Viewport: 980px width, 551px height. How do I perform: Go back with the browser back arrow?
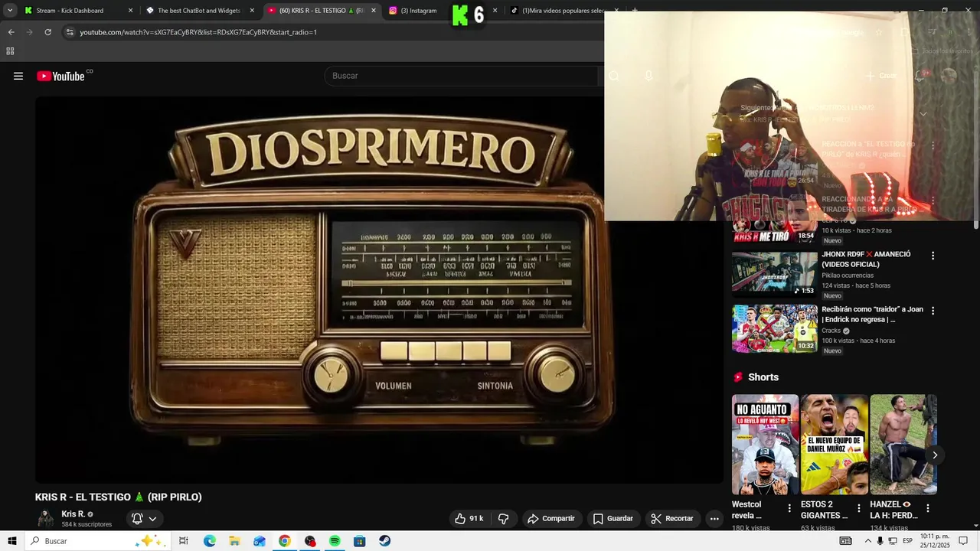(x=11, y=32)
